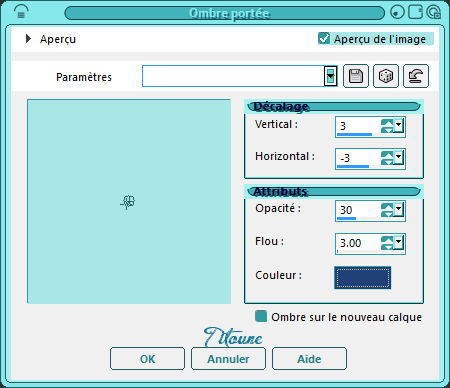Expand the Aperçu disclosure triangle

pyautogui.click(x=28, y=39)
